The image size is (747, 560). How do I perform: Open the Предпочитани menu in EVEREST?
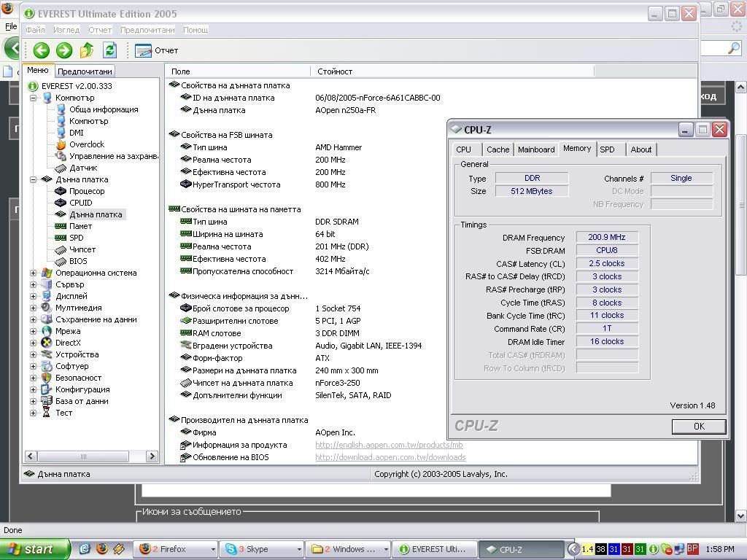tap(147, 30)
